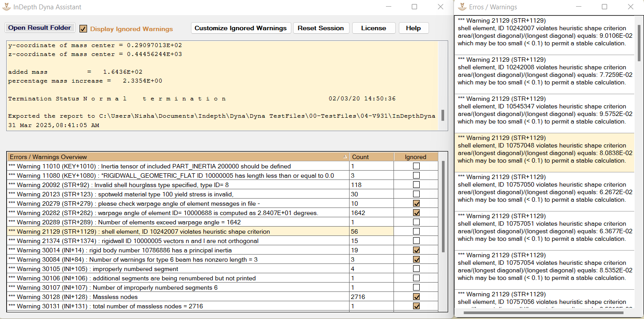Select Warning 11080 RIGIDWALL_GEOMETRIC_FLAT row
The width and height of the screenshot is (644, 319).
(x=223, y=175)
